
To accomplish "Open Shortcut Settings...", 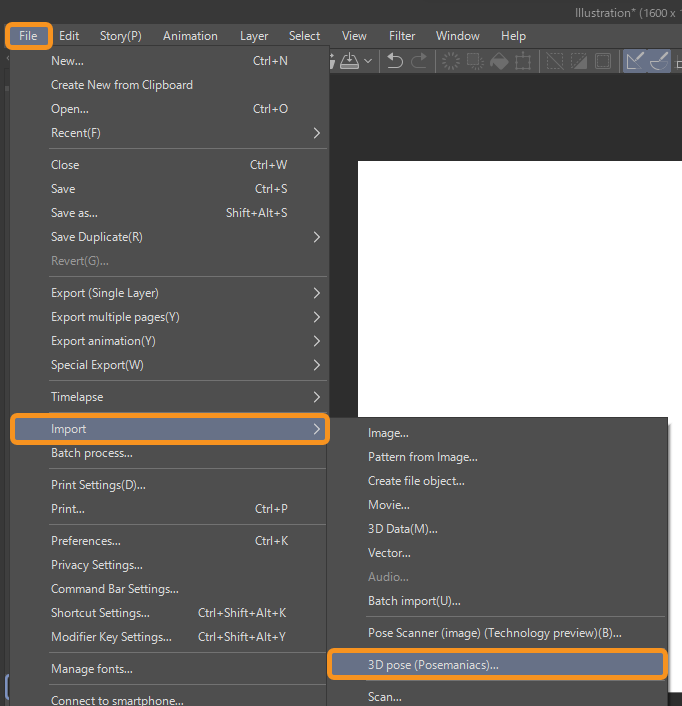I will click(x=169, y=613).
